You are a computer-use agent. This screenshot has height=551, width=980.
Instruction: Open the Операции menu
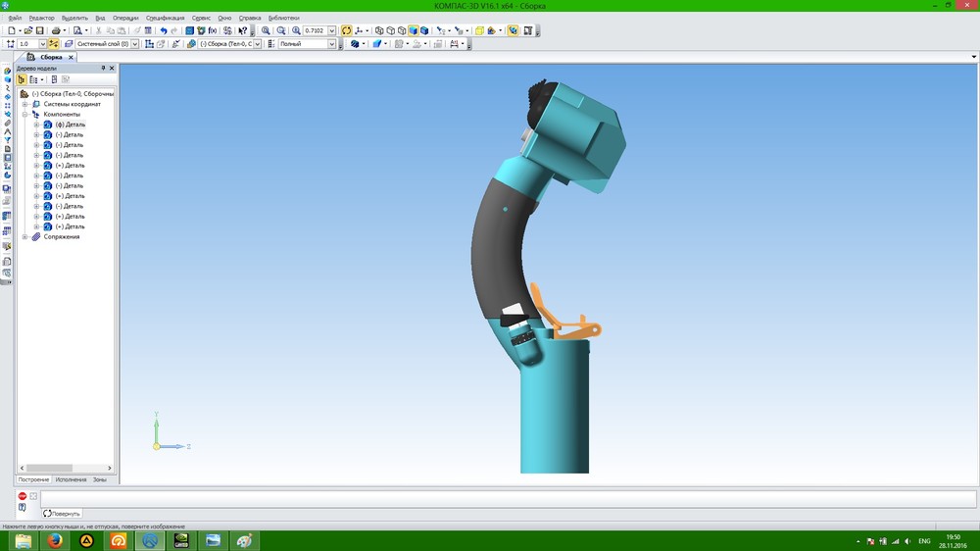[x=125, y=18]
